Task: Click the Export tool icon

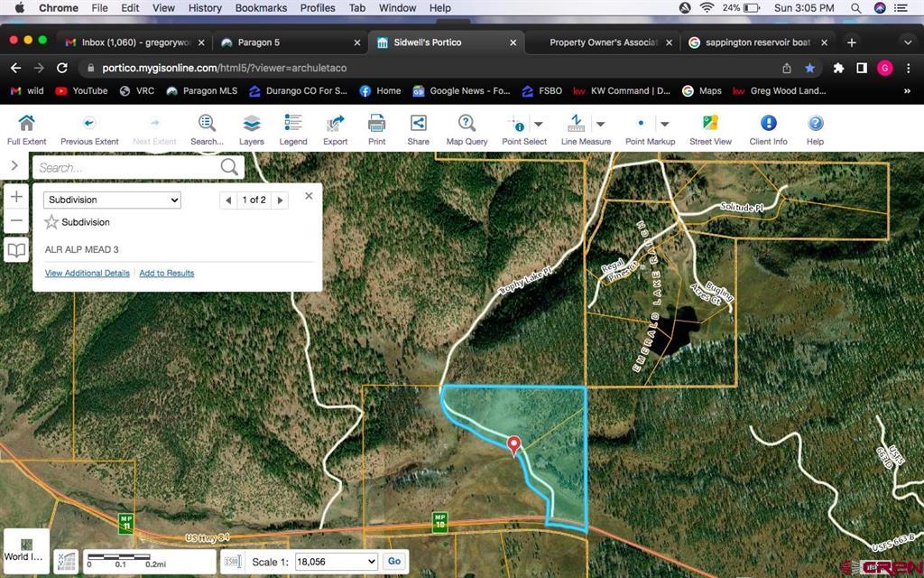Action: click(335, 124)
